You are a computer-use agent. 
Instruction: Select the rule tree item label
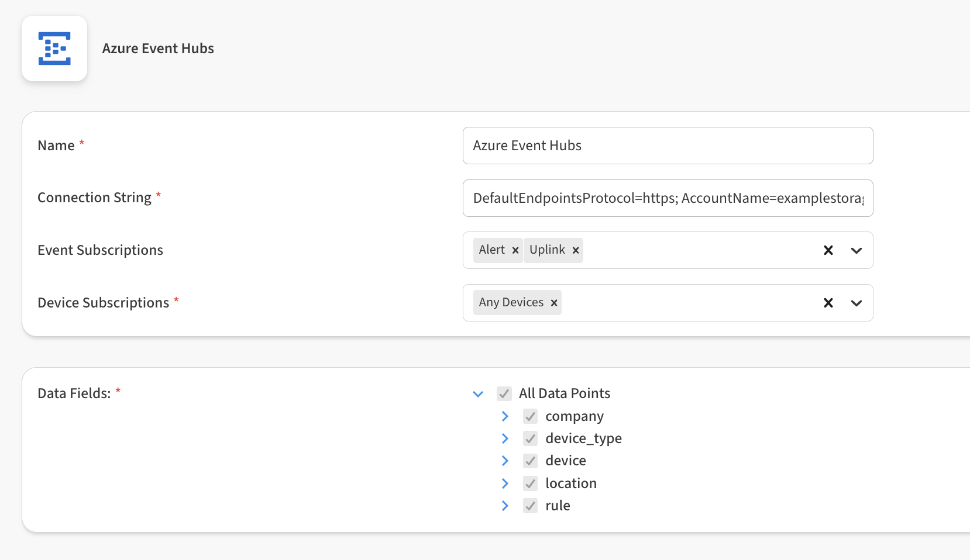[x=558, y=506]
